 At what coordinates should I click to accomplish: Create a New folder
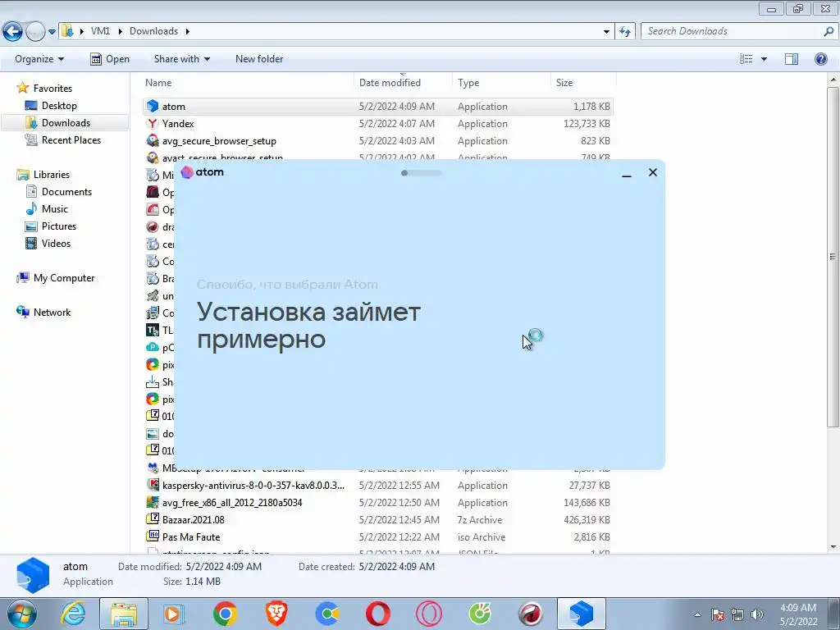[x=259, y=59]
